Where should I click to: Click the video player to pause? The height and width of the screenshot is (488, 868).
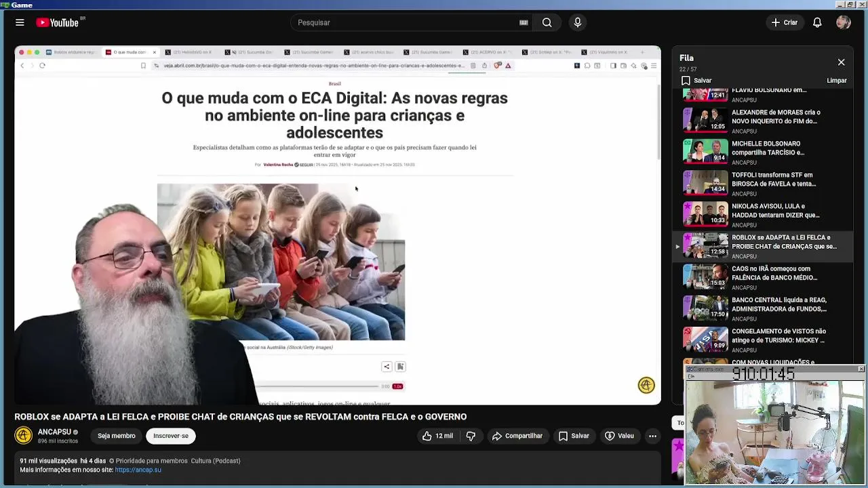click(338, 225)
